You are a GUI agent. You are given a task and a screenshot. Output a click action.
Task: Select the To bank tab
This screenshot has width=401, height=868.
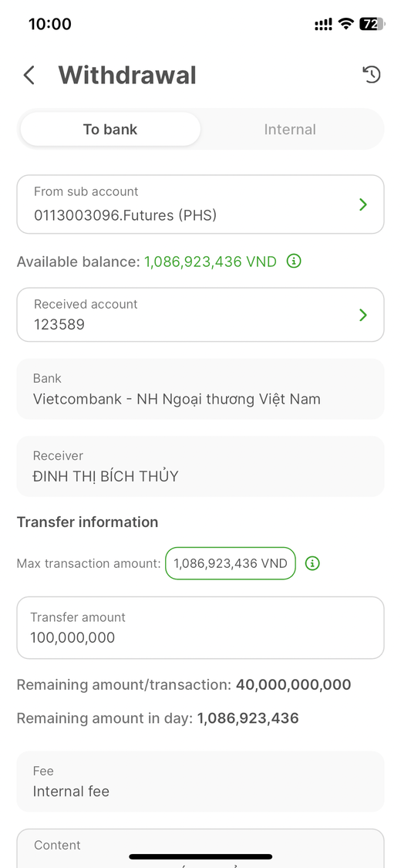coord(110,130)
